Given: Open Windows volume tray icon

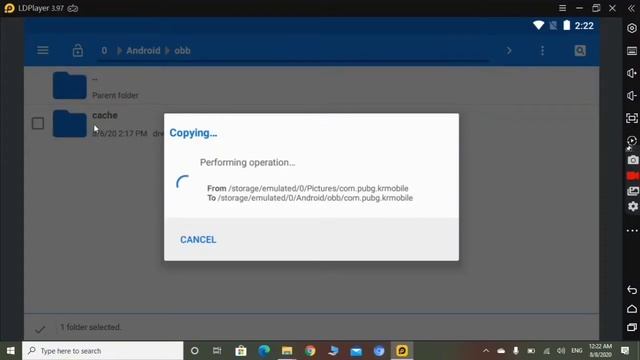Looking at the screenshot, I should pos(561,351).
